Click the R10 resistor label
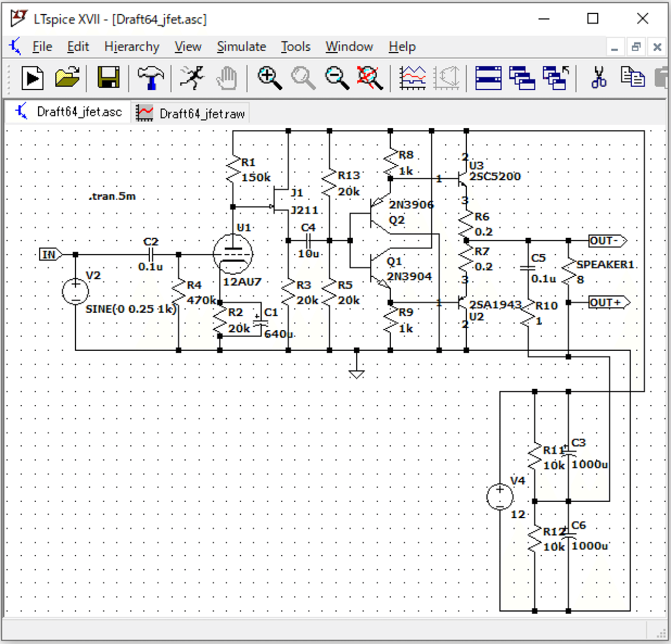Screen dimensions: 671x644 547,305
